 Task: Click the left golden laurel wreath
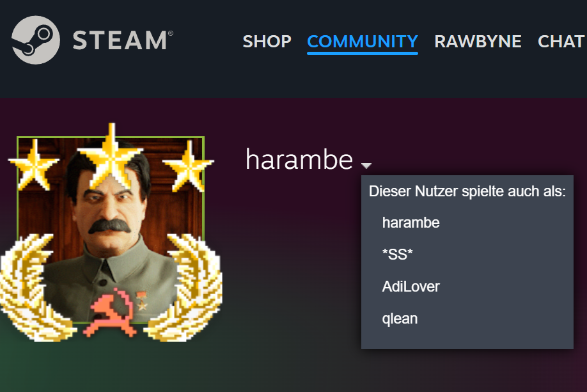coord(35,288)
